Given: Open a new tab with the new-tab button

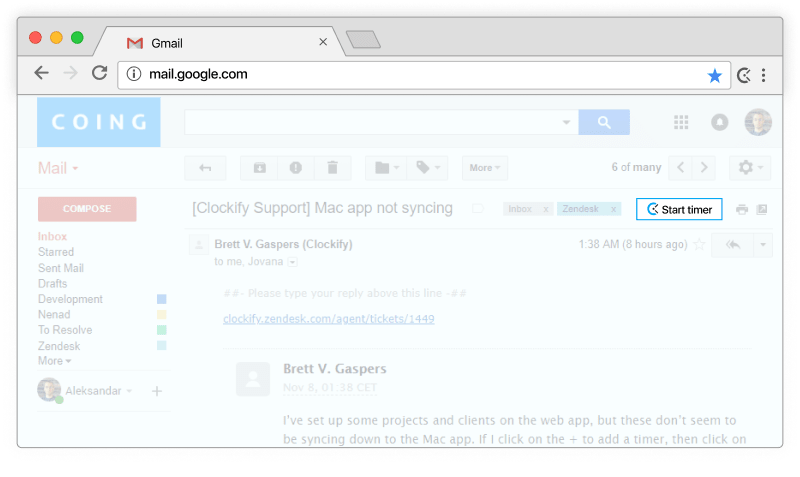Looking at the screenshot, I should (363, 40).
